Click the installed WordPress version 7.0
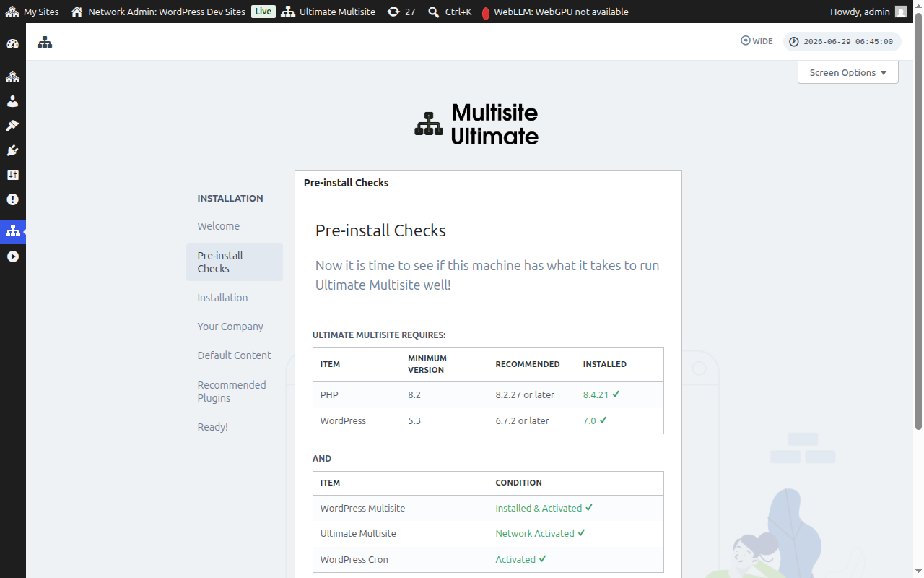Screen dimensions: 924x578 pos(590,420)
